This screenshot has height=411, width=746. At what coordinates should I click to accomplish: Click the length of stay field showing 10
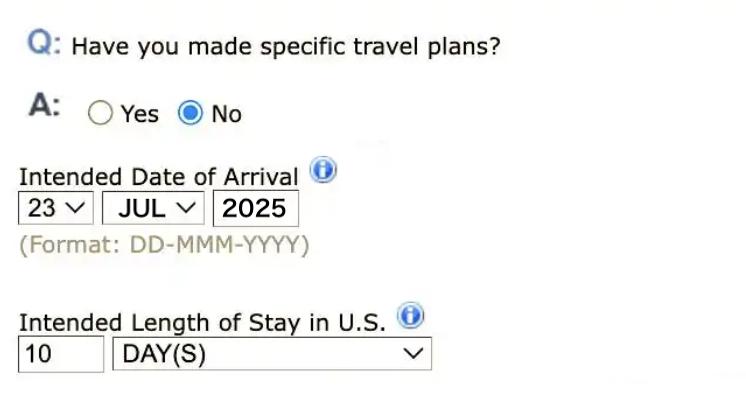[60, 354]
